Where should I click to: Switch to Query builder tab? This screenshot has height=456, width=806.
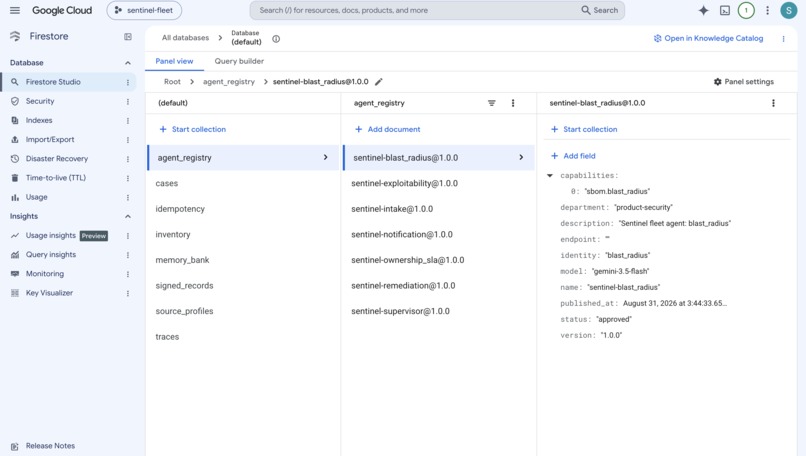(239, 61)
